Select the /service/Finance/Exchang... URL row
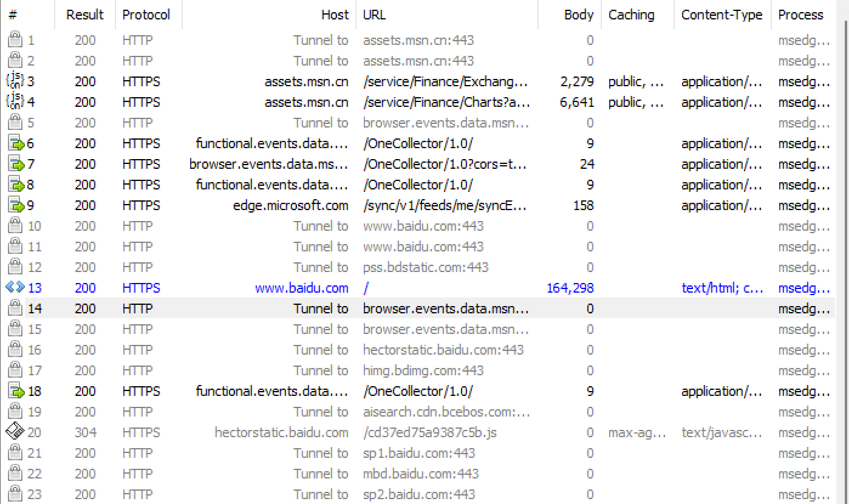 click(x=446, y=82)
